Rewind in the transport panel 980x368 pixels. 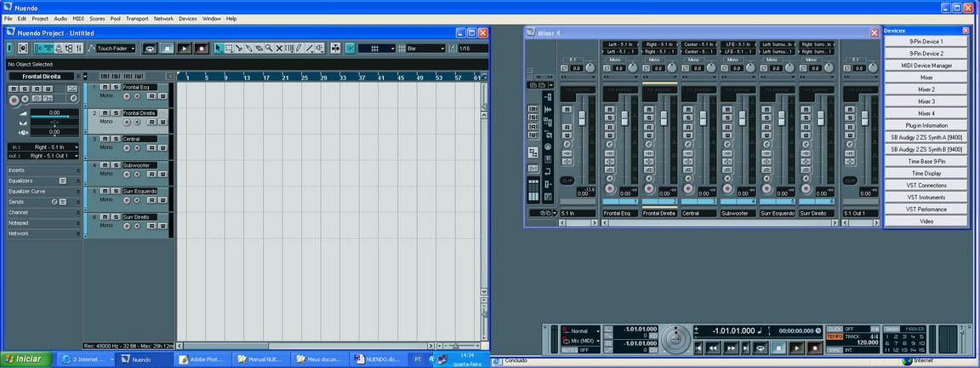[713, 348]
